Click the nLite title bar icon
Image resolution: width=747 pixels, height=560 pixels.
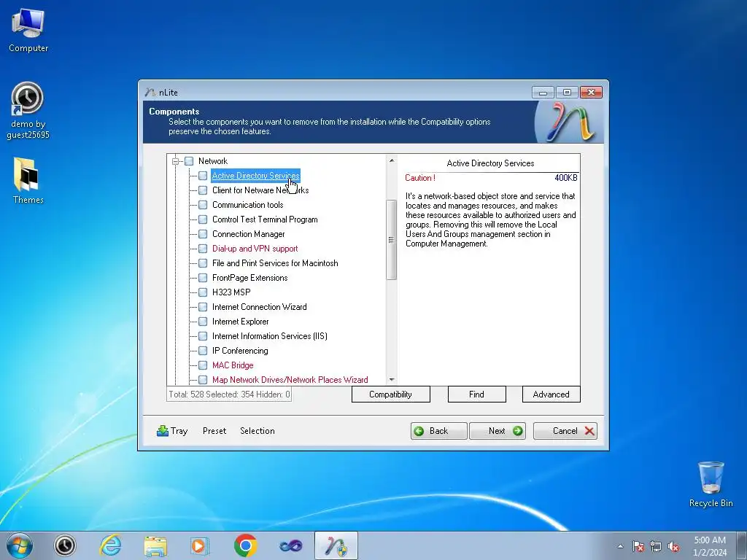tap(150, 92)
